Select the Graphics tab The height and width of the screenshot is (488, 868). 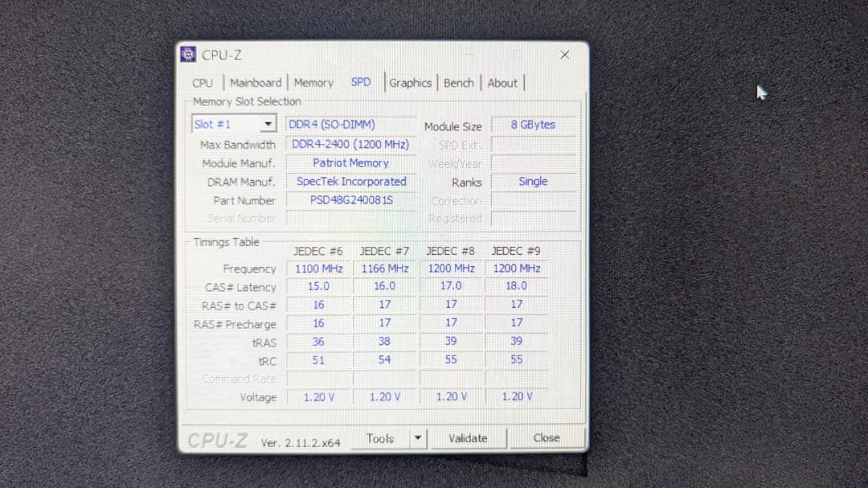click(x=410, y=82)
